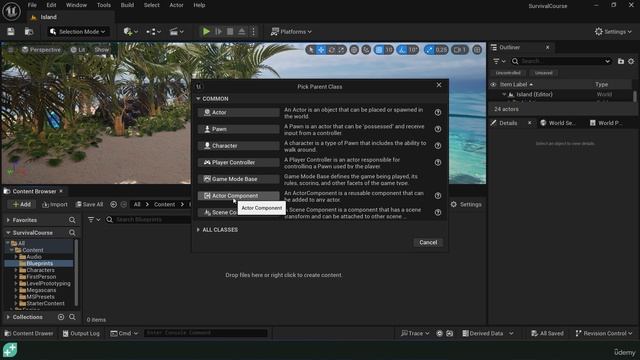Open the Actor menu

pyautogui.click(x=176, y=5)
